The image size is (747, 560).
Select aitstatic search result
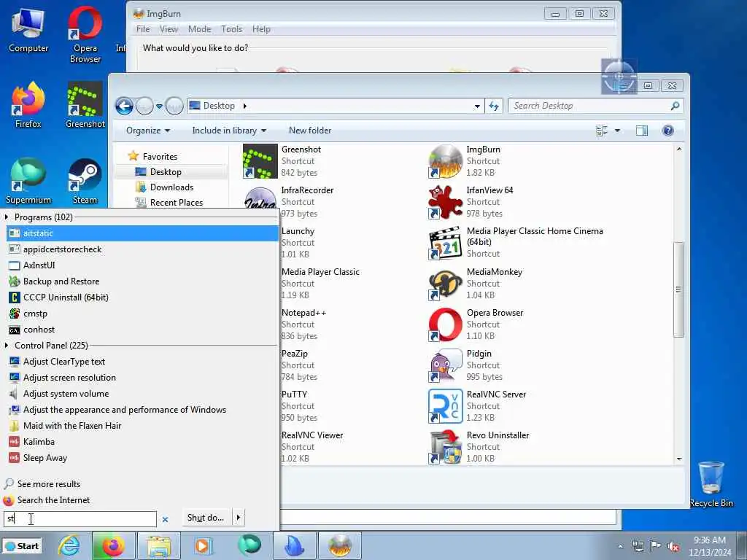click(x=142, y=233)
